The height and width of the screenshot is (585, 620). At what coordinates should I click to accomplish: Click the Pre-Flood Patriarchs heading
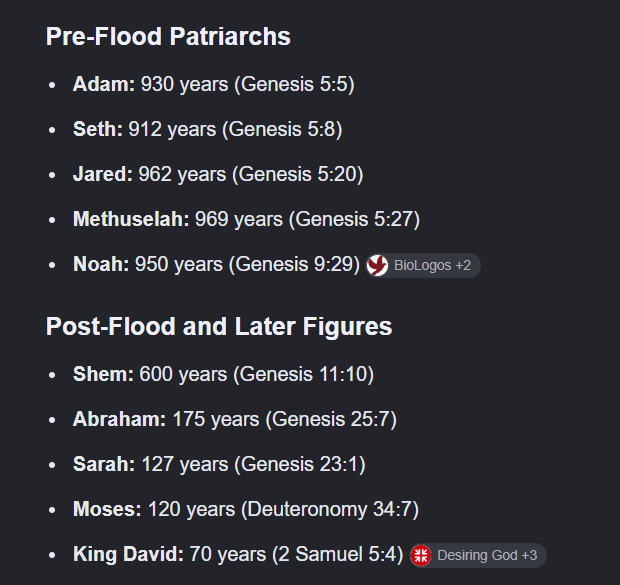pos(168,36)
